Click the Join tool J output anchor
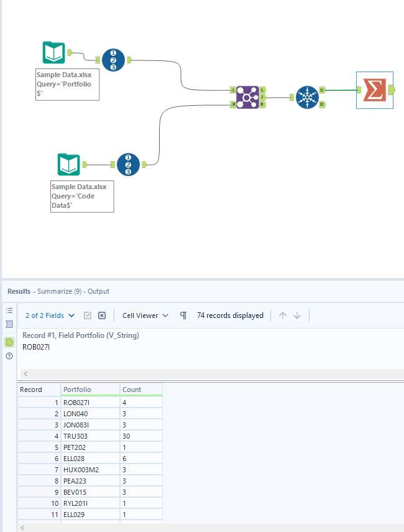The width and height of the screenshot is (404, 532). point(263,97)
